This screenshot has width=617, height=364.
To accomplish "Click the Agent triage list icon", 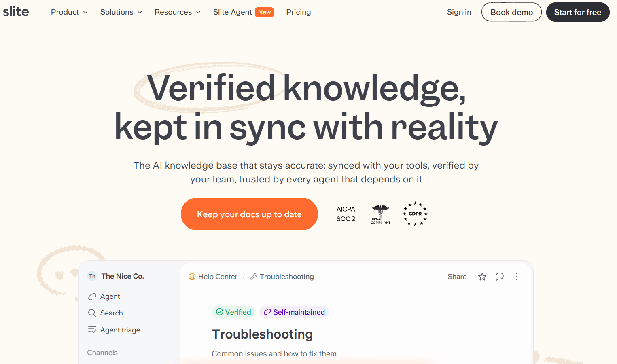I will tap(92, 330).
